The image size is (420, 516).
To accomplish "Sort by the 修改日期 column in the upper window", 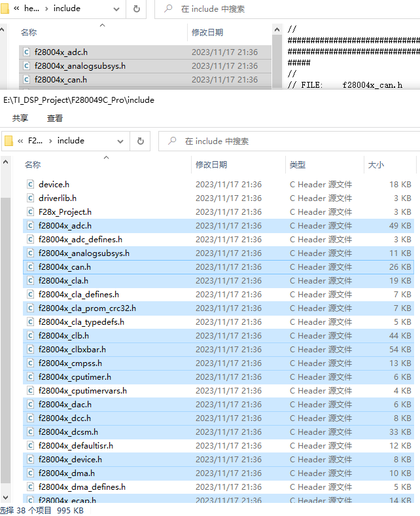I will 229,32.
